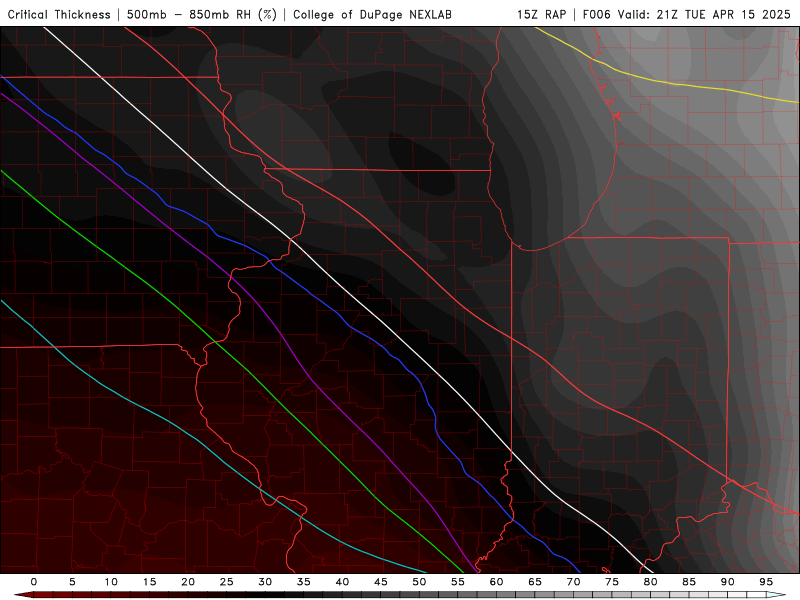Click the colorbar tick label '35'
The image size is (800, 600).
click(304, 582)
